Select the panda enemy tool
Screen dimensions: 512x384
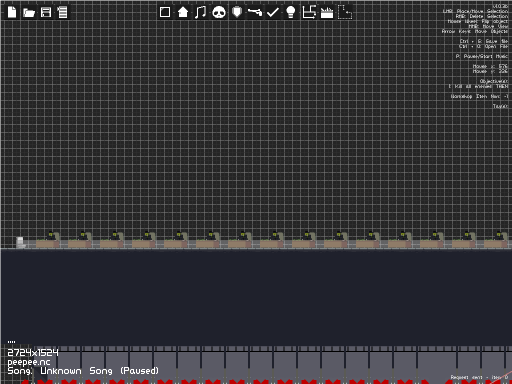click(219, 12)
